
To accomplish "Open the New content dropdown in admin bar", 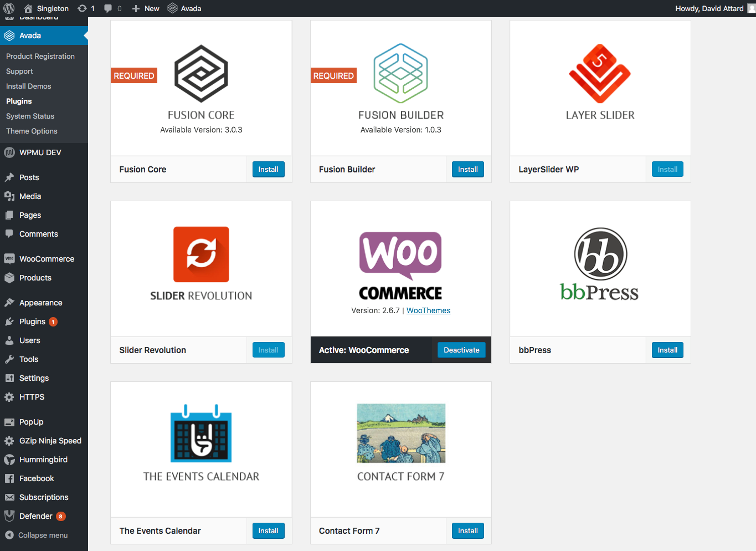I will [x=146, y=8].
